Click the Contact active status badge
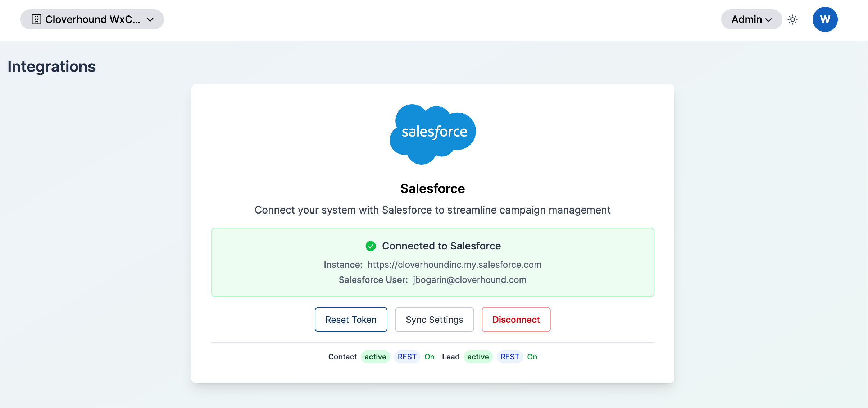 click(x=376, y=357)
